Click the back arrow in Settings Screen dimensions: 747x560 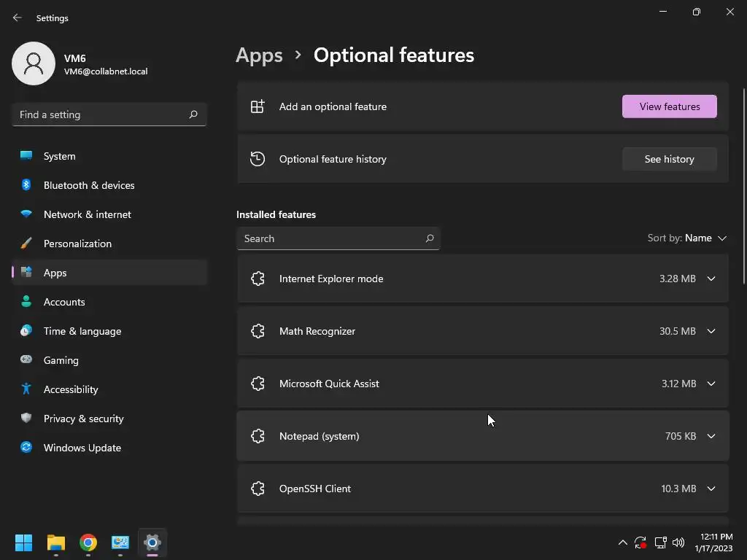(x=18, y=18)
